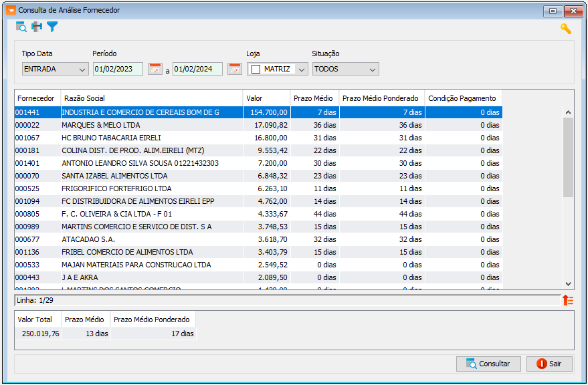Select row INDUSTRIA E COMERCIO DE CEREAIS BOM DE G
The width and height of the screenshot is (588, 385).
258,112
